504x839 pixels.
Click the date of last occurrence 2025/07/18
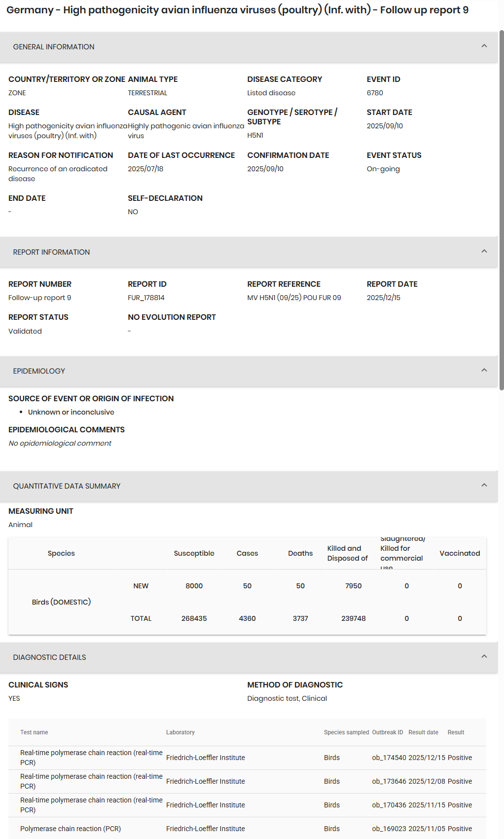[x=145, y=169]
